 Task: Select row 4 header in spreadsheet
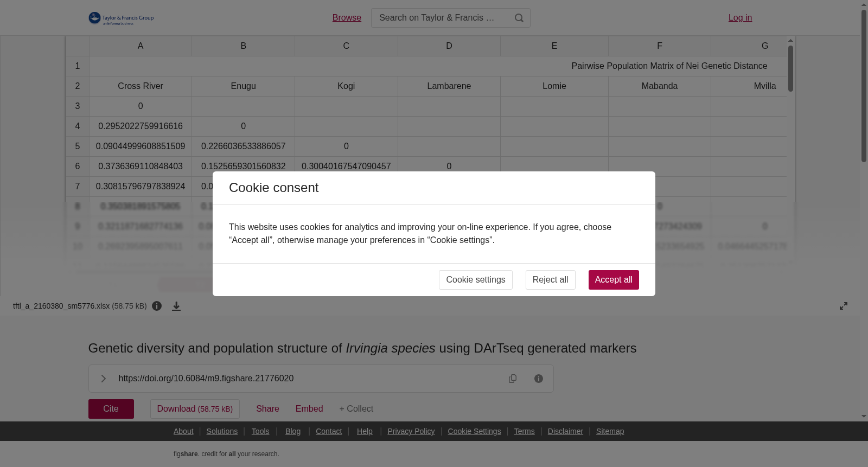[x=78, y=126]
